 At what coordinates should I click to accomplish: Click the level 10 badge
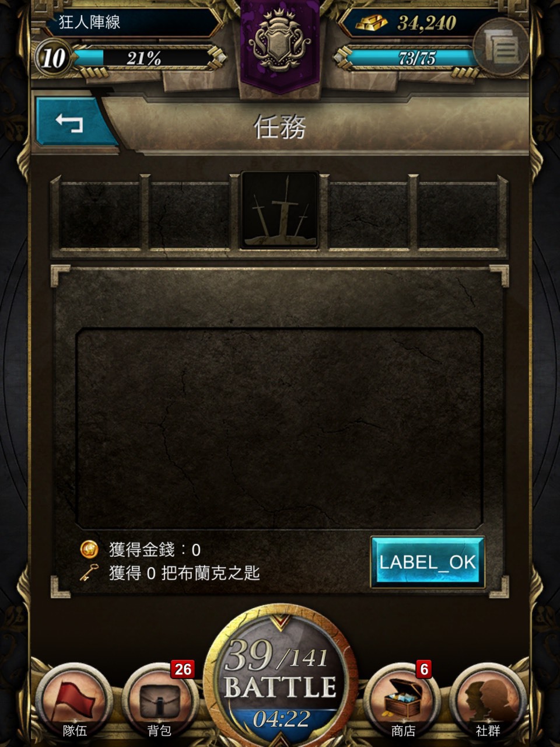[53, 58]
